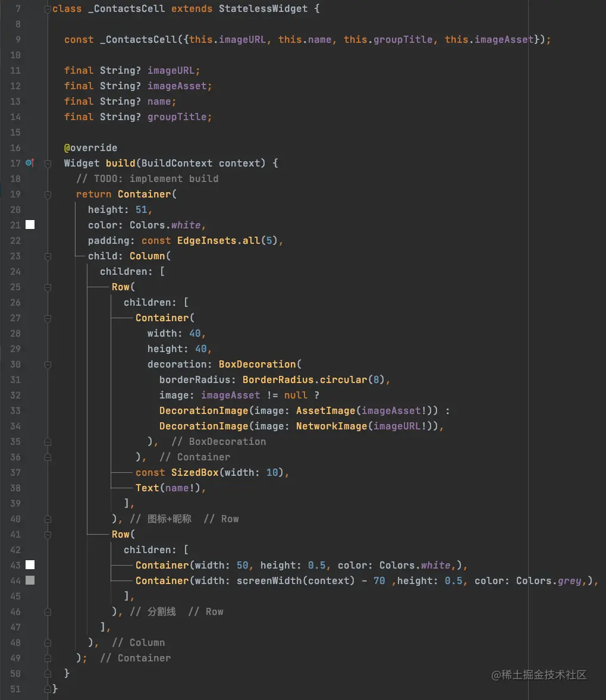Collapse the first Row block at line 25
This screenshot has height=700, width=606.
48,287
